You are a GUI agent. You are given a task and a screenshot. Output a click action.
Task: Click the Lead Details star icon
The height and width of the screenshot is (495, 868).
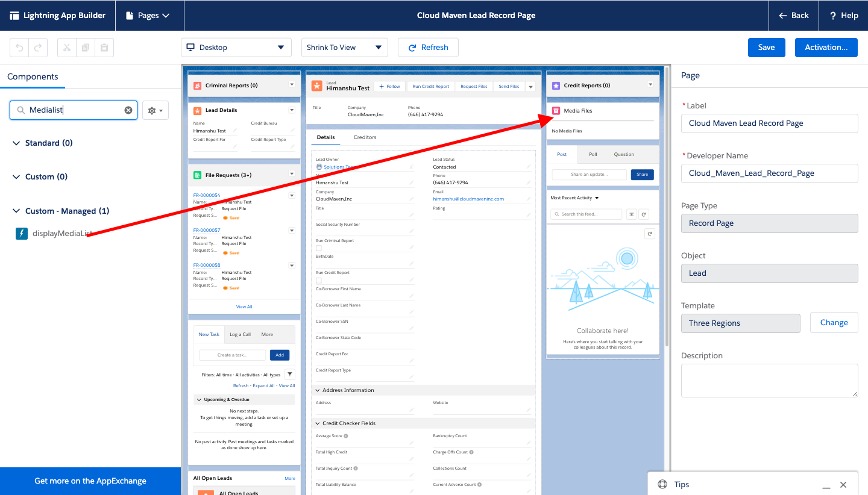click(x=197, y=111)
